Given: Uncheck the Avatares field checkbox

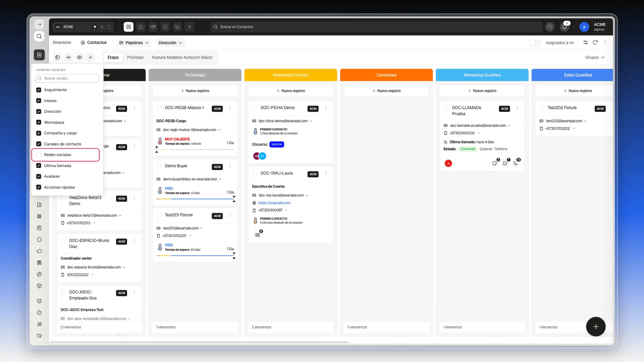Looking at the screenshot, I should pos(39,176).
